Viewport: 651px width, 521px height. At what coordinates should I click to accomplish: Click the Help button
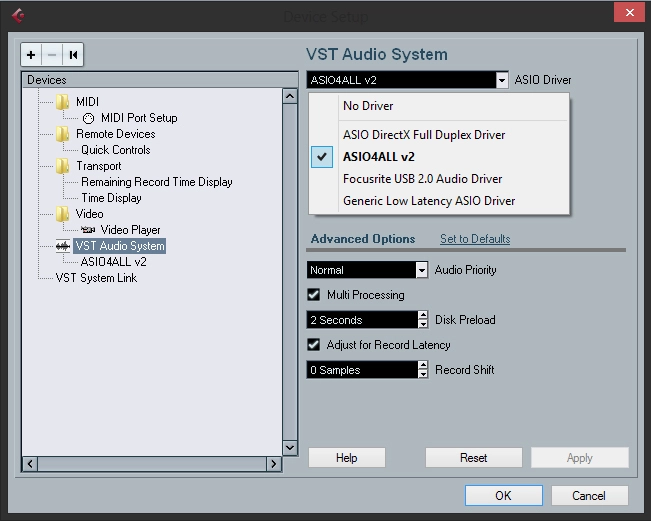[x=347, y=458]
